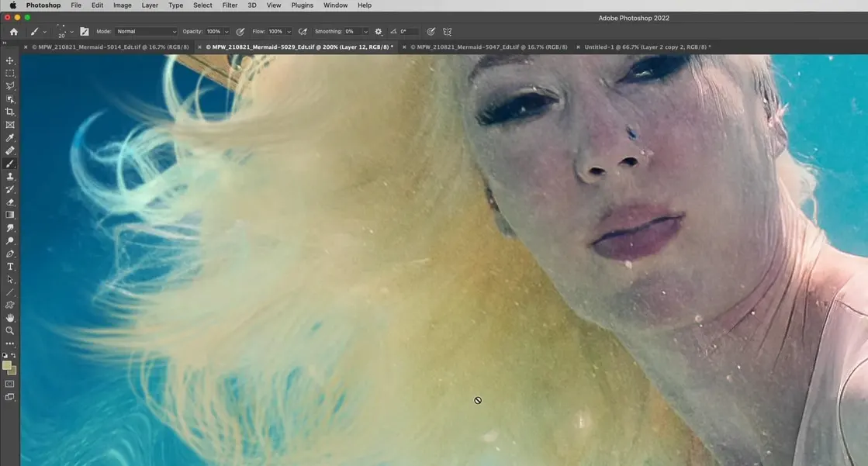
Task: Select the Pen tool
Action: (10, 254)
